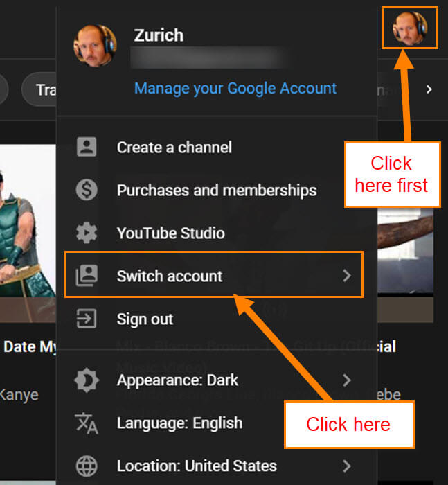Click the Sign out arrow icon
Screen dimensions: 448x485
coord(87,318)
